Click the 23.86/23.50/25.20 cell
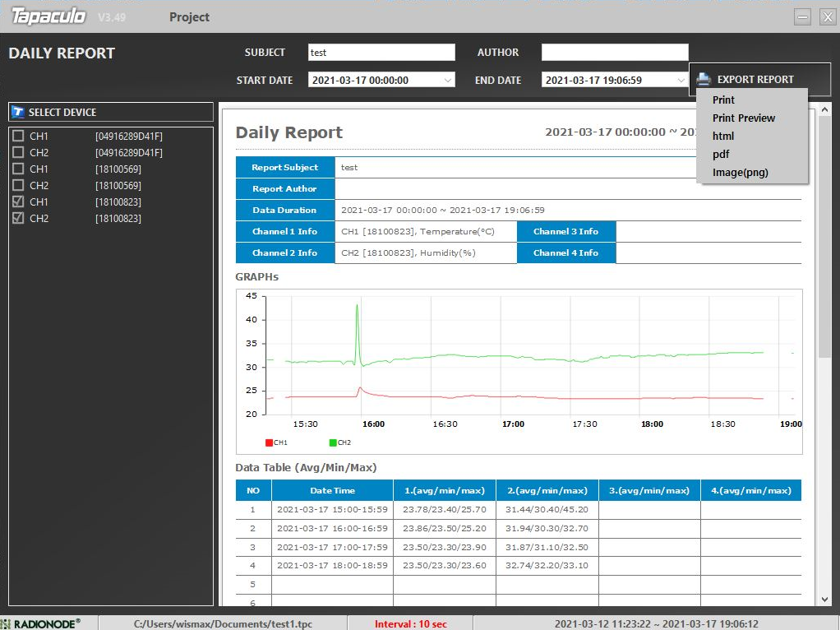Image resolution: width=840 pixels, height=630 pixels. click(x=445, y=528)
